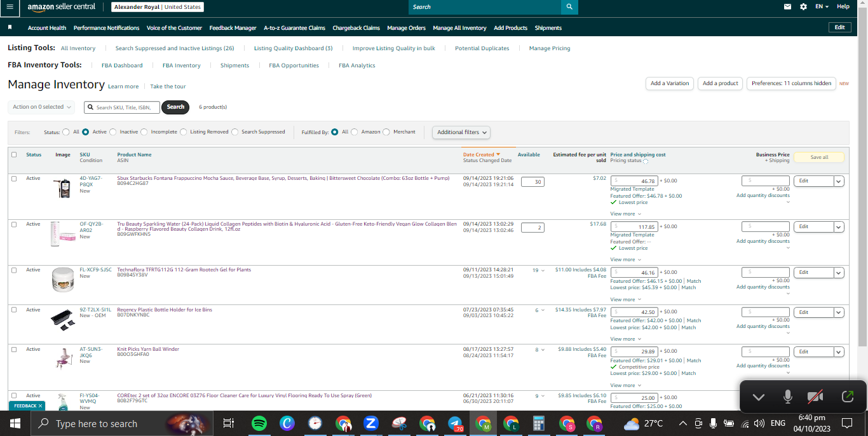Open the Canva app in taskbar

click(287, 423)
